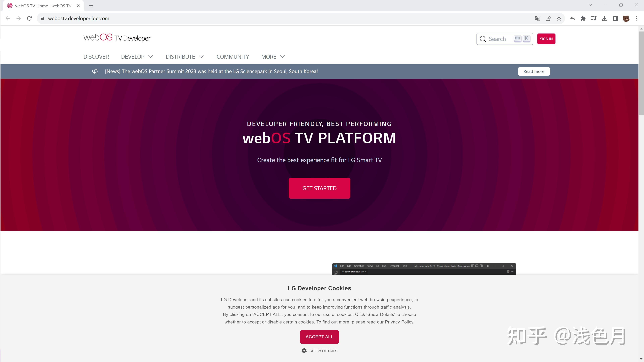Viewport: 644px width, 362px height.
Task: Click the Google Translate icon in address bar
Action: 537,18
